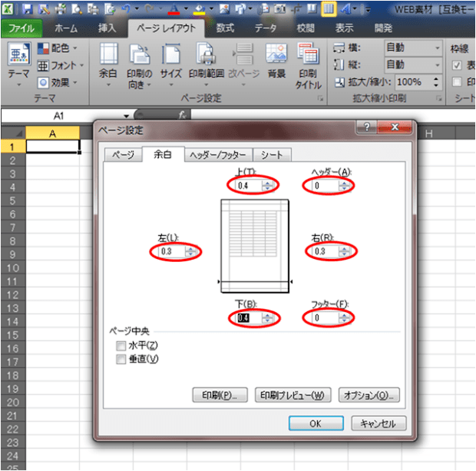Switch to the ページ tab in dialog
The image size is (476, 471).
click(123, 155)
